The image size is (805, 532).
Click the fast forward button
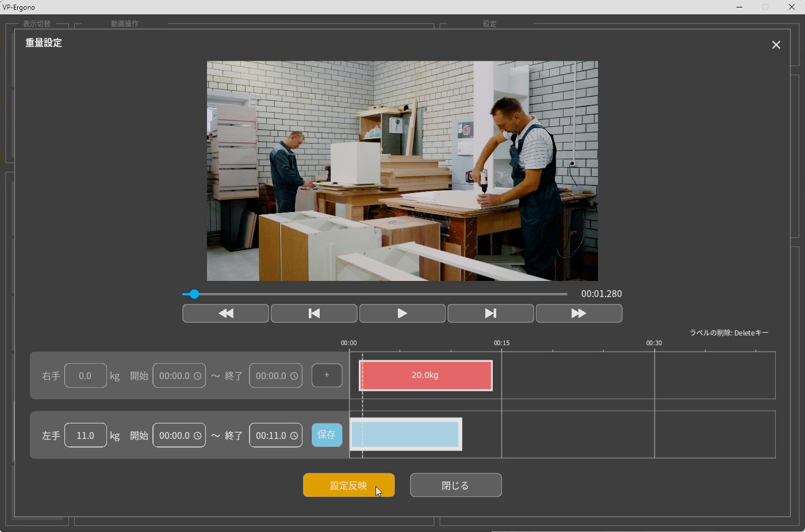pos(578,313)
